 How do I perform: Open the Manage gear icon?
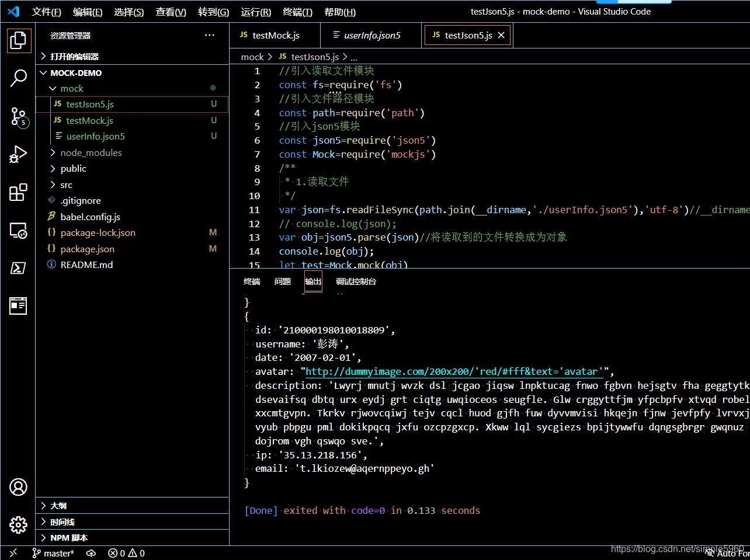click(18, 524)
